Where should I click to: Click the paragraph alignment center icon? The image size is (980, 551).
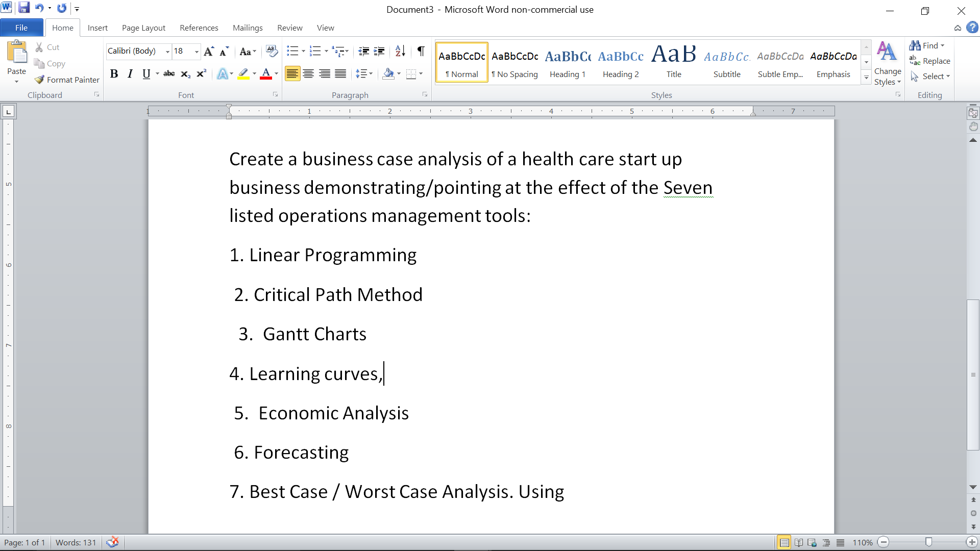coord(308,74)
